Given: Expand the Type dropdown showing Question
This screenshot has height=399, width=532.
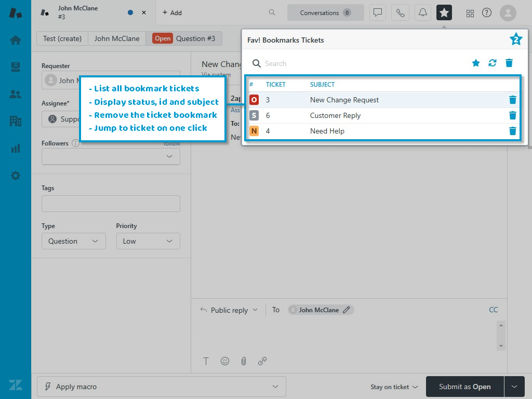Looking at the screenshot, I should (x=73, y=241).
